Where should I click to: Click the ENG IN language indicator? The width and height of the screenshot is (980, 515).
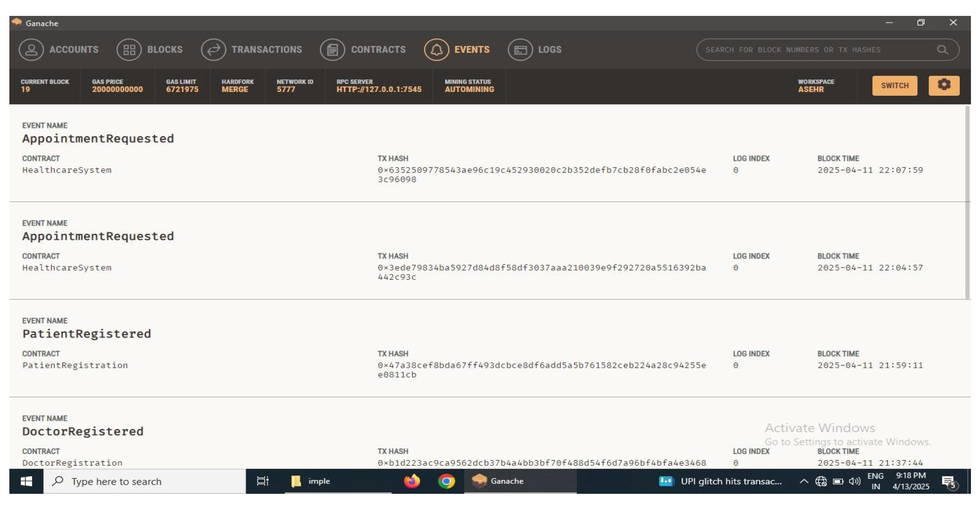[x=875, y=481]
